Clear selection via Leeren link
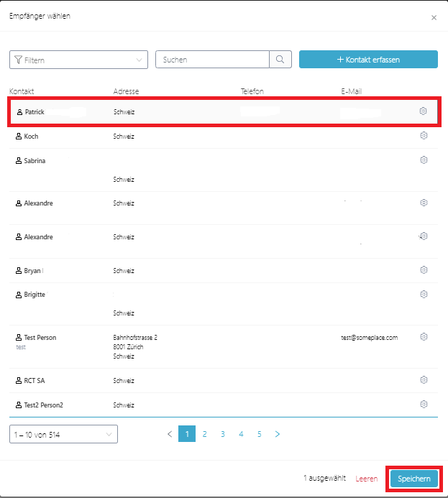 (366, 479)
